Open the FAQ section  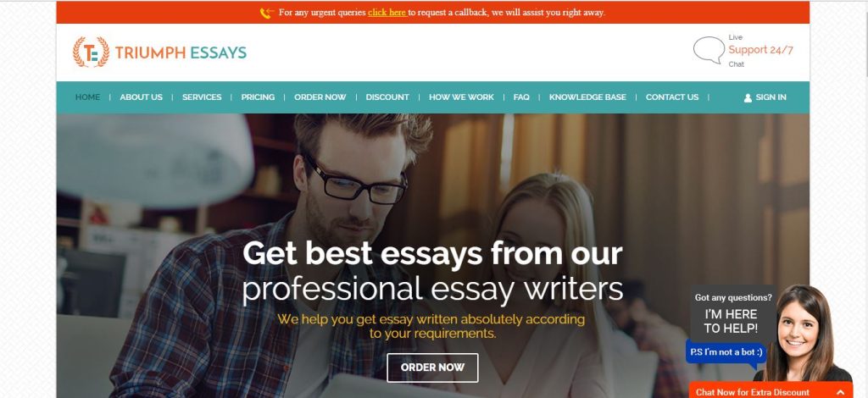(521, 97)
